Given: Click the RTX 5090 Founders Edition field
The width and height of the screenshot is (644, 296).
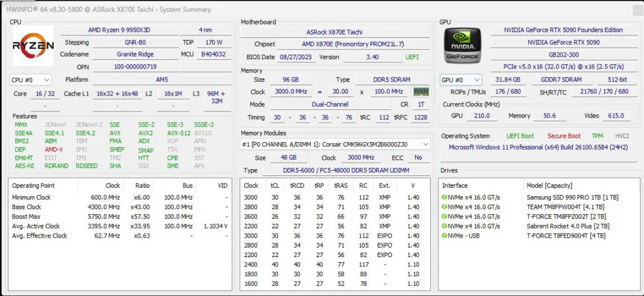Looking at the screenshot, I should coord(563,30).
